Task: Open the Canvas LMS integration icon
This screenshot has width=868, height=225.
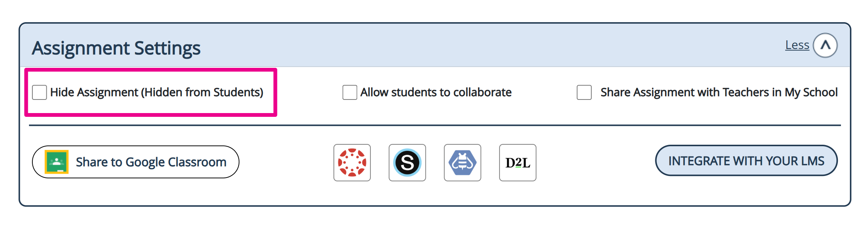Action: [x=352, y=162]
